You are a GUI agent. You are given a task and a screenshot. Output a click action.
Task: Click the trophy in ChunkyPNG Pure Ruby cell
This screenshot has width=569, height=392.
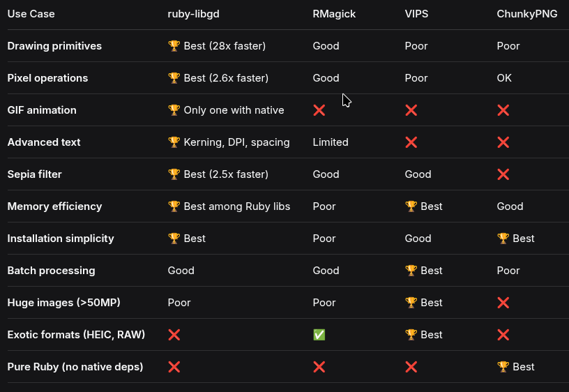(503, 367)
